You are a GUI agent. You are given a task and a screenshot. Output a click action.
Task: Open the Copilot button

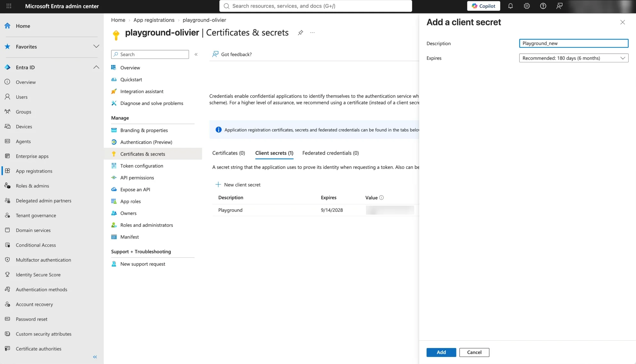pyautogui.click(x=484, y=6)
